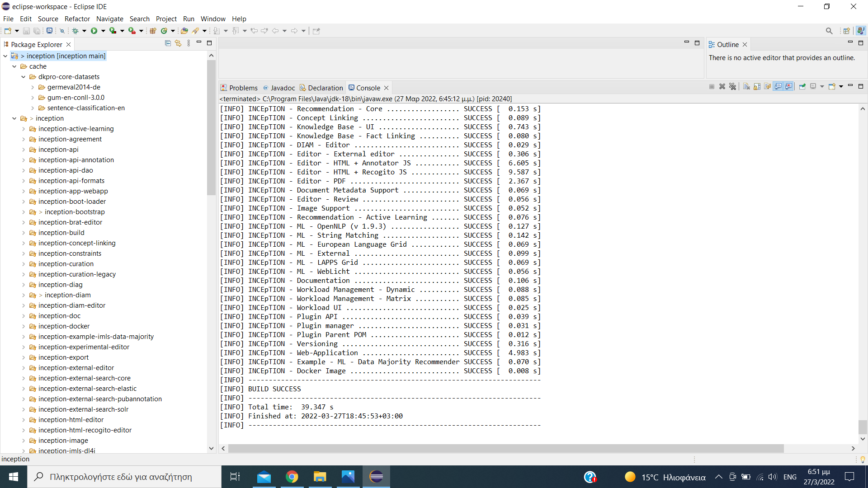Select the germeval2014-de folder

click(x=74, y=87)
